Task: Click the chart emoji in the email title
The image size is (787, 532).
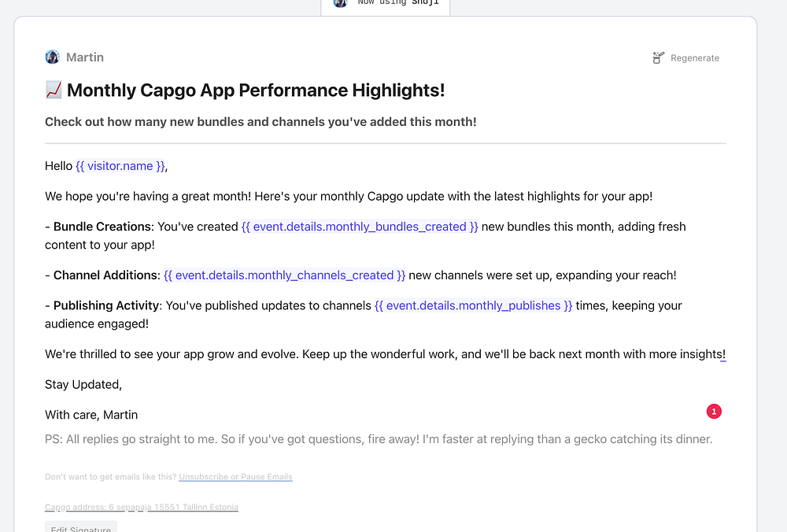Action: coord(54,90)
